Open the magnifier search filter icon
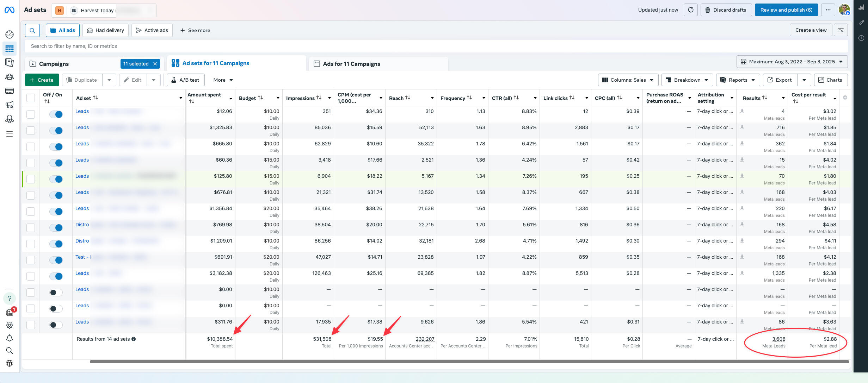868x383 pixels. (32, 30)
